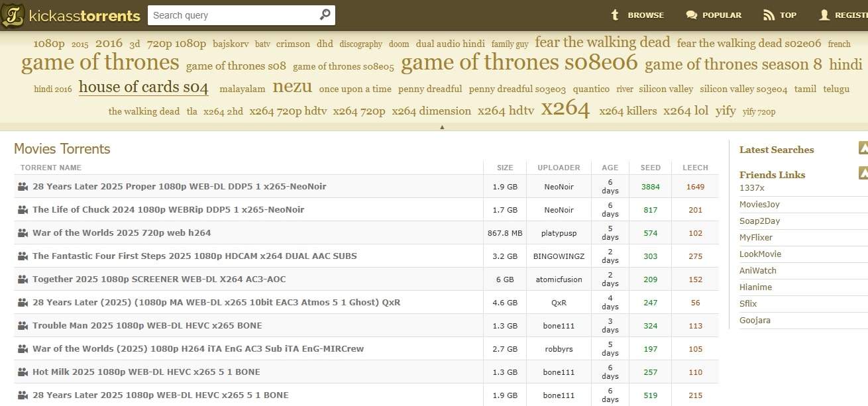
Task: Sort torrents by Leech column
Action: [695, 168]
